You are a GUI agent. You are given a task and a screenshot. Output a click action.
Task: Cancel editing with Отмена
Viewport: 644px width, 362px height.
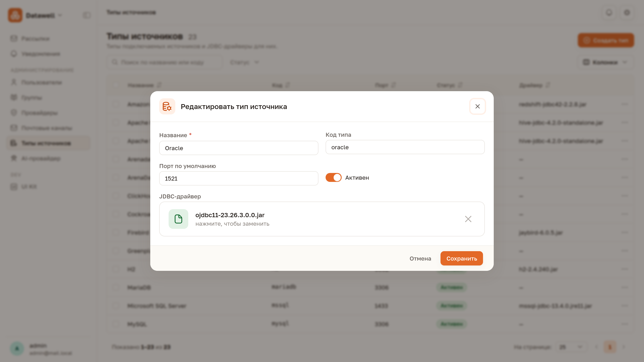[x=420, y=259]
